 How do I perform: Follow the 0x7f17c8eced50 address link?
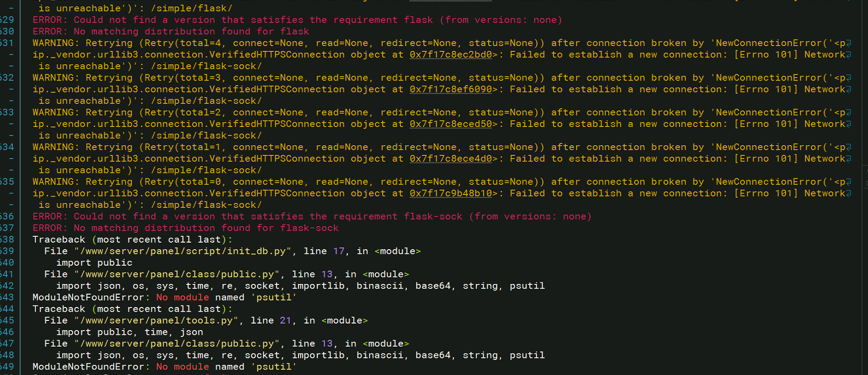(451, 124)
